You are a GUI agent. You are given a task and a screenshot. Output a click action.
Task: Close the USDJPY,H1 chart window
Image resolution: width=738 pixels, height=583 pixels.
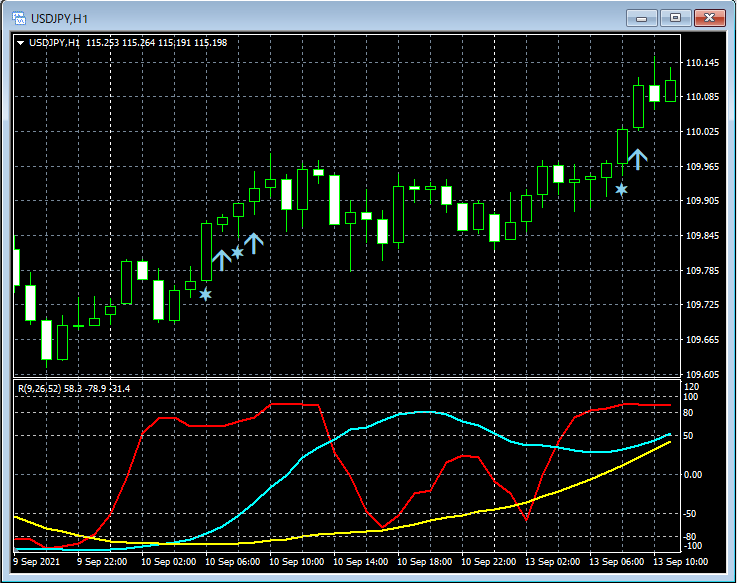click(x=710, y=18)
